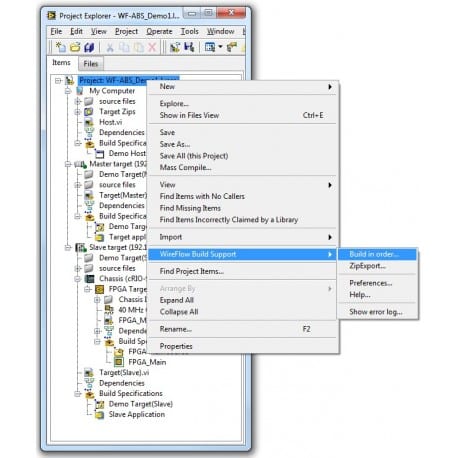Click the Slave target device icon
458x458 pixels.
(81, 247)
